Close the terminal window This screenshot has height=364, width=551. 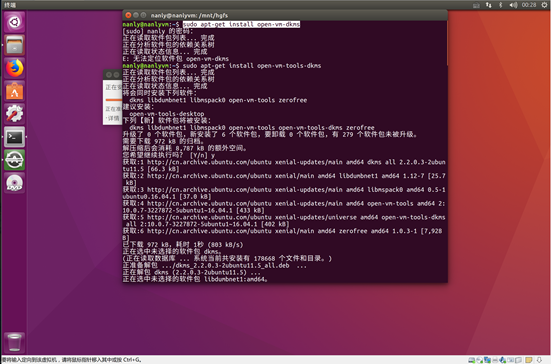coord(128,15)
